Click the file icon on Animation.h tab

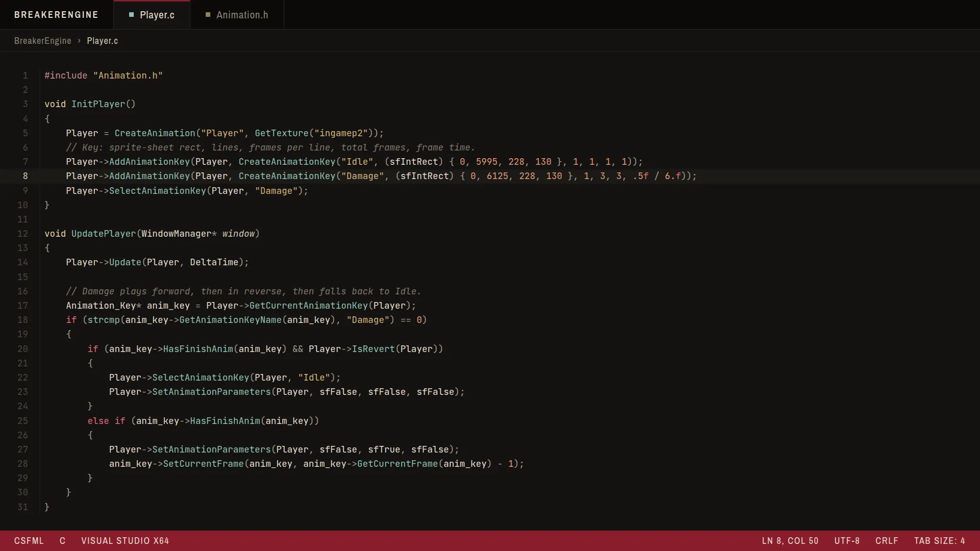pos(208,15)
